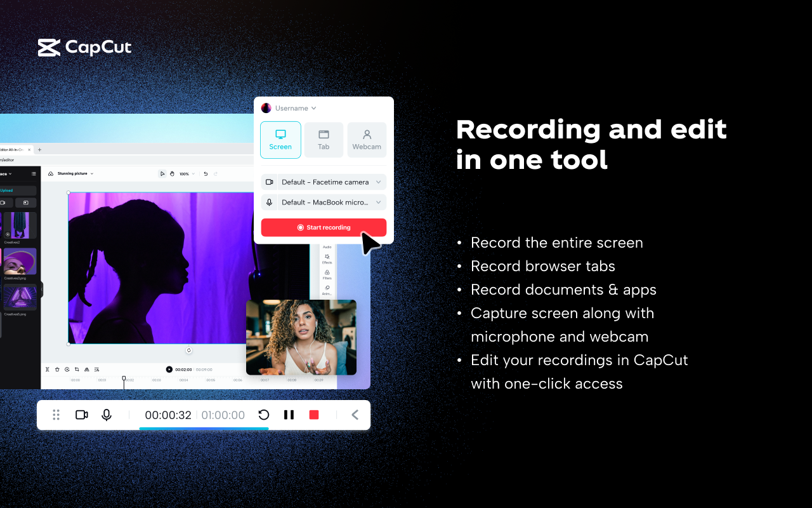Click the undo arrow in the editor
Screen dimensions: 812x508
(x=206, y=173)
